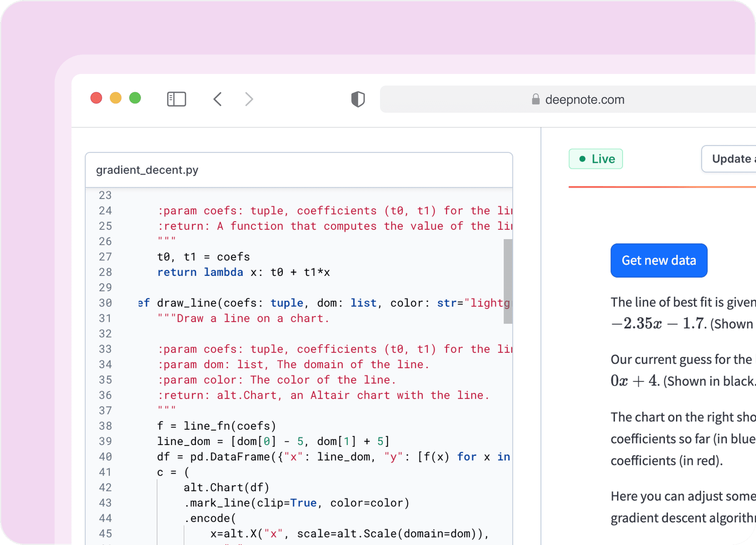Click the padlock in the address bar
This screenshot has height=545, width=756.
click(535, 99)
